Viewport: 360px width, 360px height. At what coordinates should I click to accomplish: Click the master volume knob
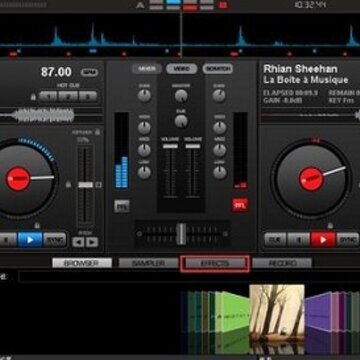click(181, 96)
